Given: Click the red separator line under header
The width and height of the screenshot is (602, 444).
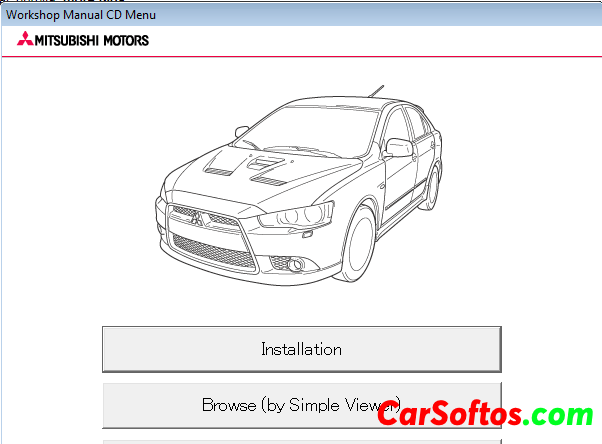Looking at the screenshot, I should point(301,58).
